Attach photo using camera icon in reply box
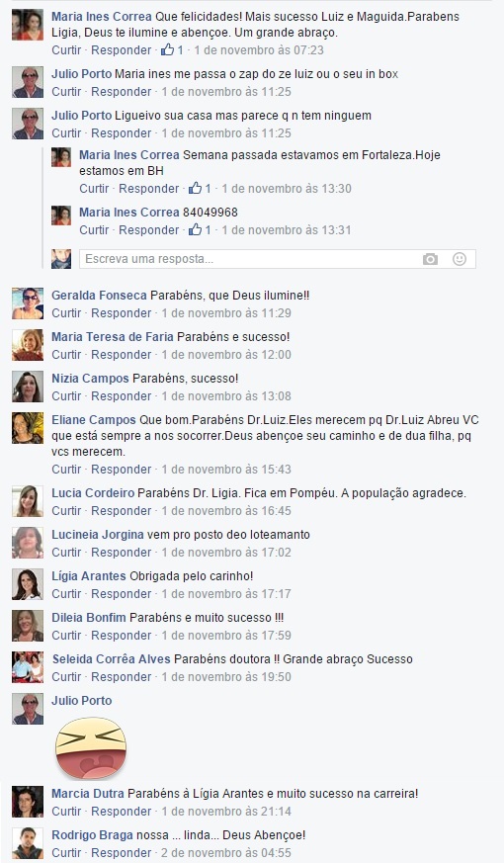The width and height of the screenshot is (504, 863). tap(430, 259)
